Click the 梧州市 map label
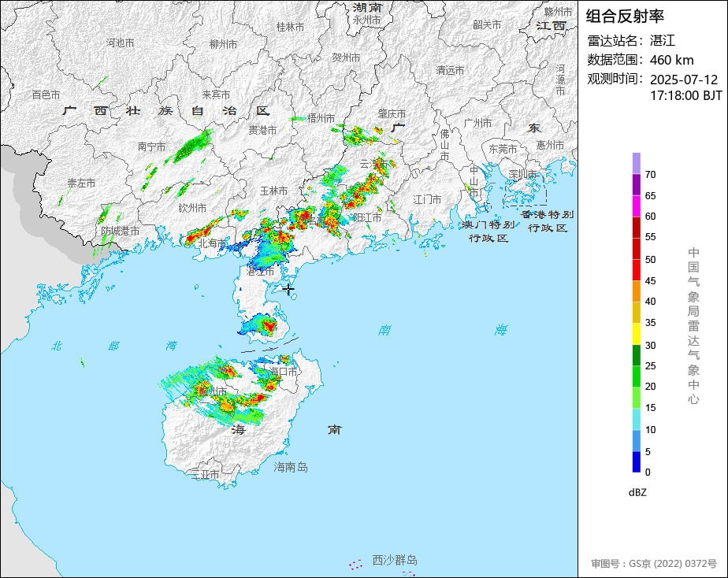The width and height of the screenshot is (728, 578). click(x=321, y=118)
